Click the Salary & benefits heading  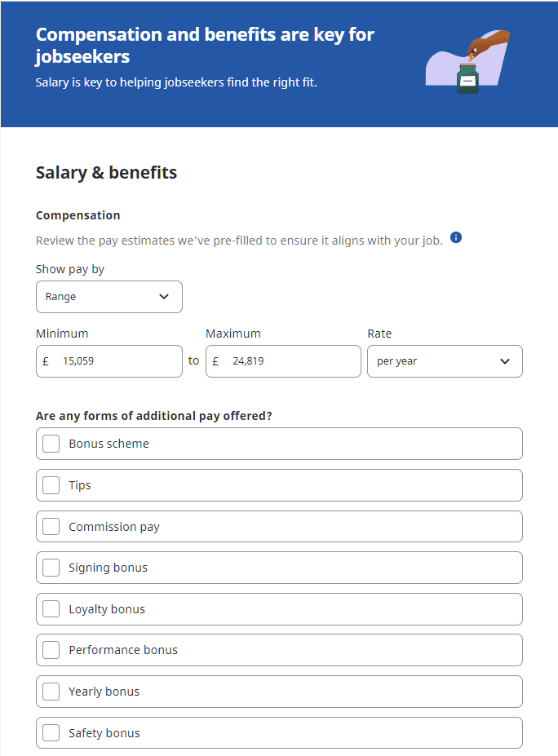click(x=106, y=173)
